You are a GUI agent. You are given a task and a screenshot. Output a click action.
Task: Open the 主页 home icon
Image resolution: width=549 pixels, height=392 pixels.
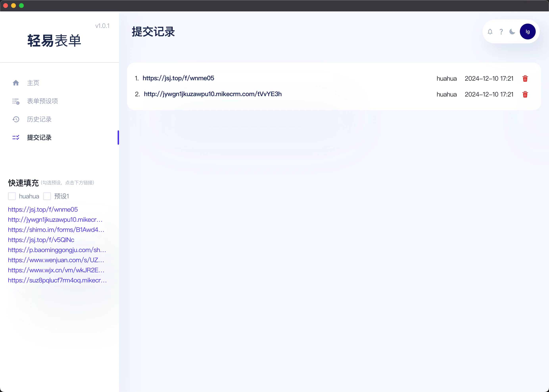click(16, 83)
